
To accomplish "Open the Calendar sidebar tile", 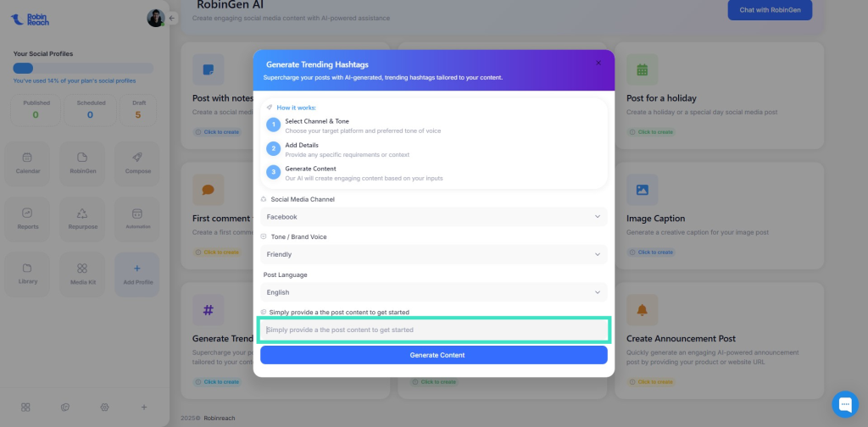I will pos(28,164).
